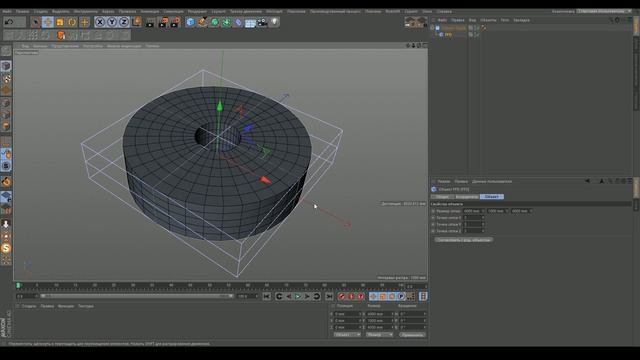Screen dimensions: 640x360
Task: Switch to Basic tab in Attributes
Action: (x=442, y=197)
